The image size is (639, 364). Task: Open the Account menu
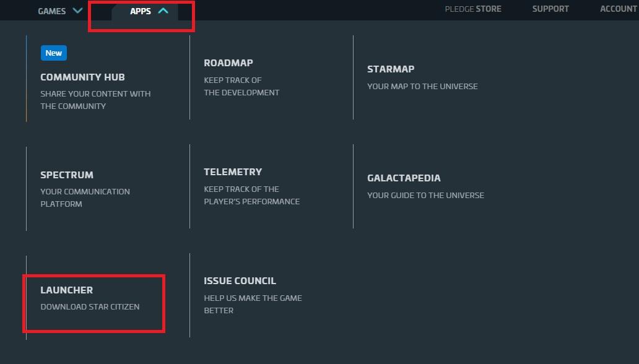[618, 9]
